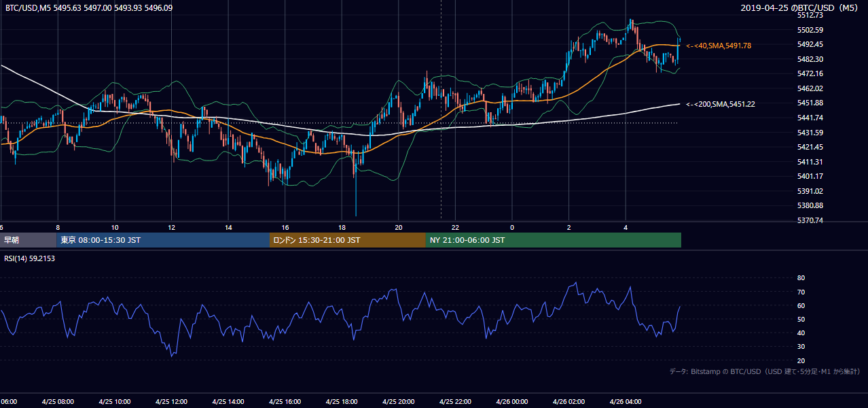Image resolution: width=868 pixels, height=408 pixels.
Task: Click RSI scale value 40
Action: 801,333
